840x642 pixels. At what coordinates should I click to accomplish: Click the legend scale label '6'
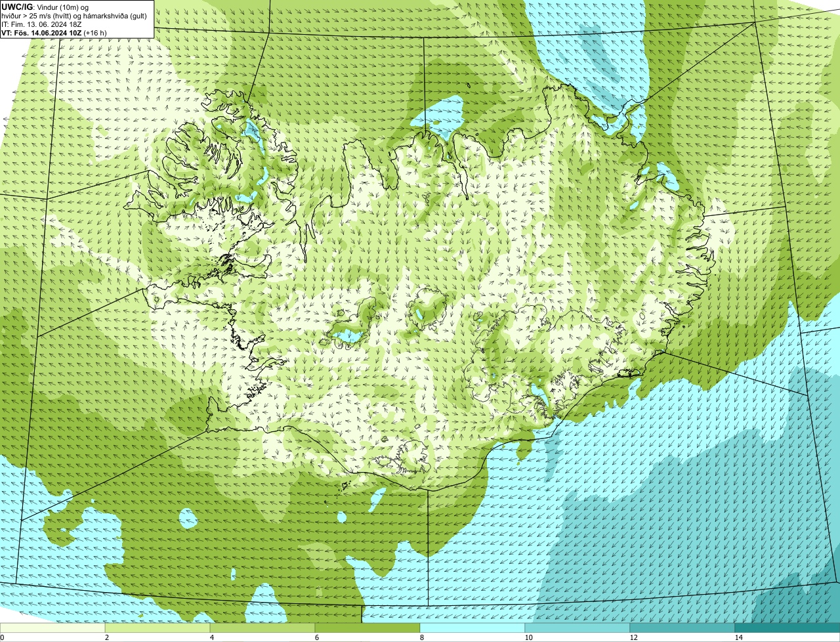316,637
